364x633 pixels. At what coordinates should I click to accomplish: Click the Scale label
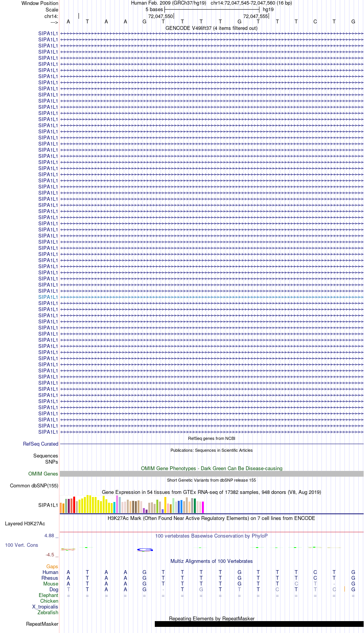(x=52, y=10)
